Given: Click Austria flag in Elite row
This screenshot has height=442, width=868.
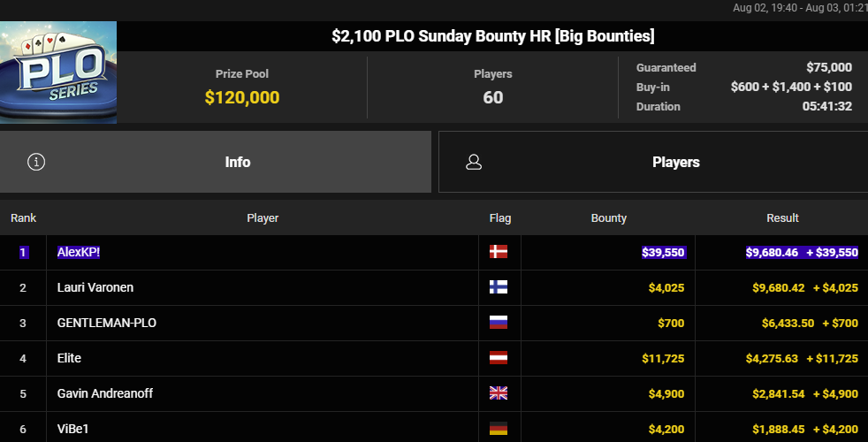Looking at the screenshot, I should [x=499, y=358].
